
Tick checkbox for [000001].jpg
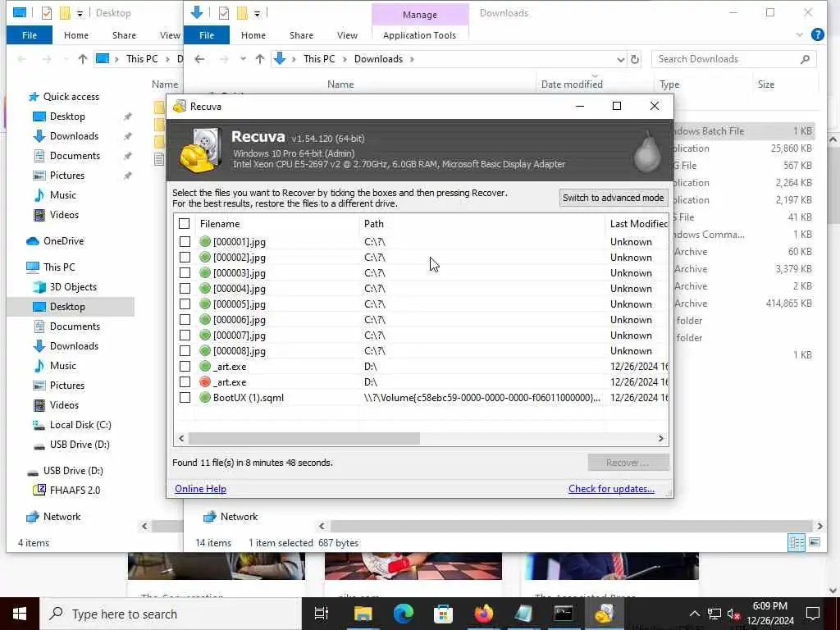coord(185,242)
